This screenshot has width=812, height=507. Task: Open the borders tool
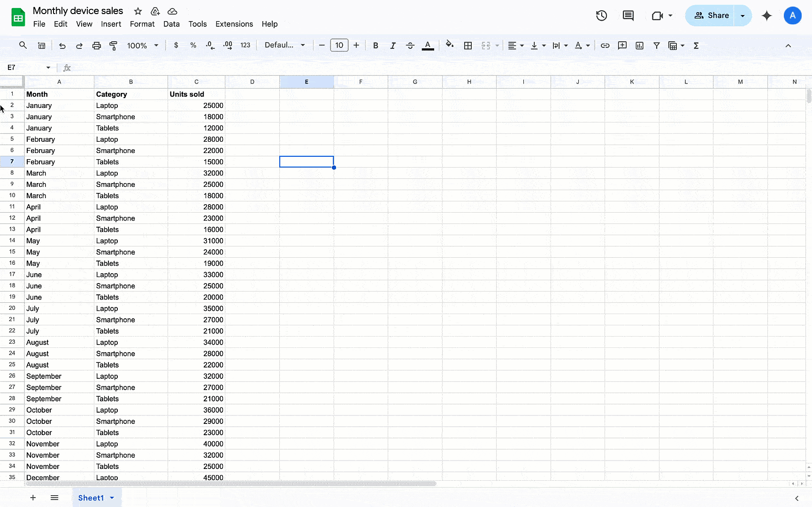pos(468,46)
